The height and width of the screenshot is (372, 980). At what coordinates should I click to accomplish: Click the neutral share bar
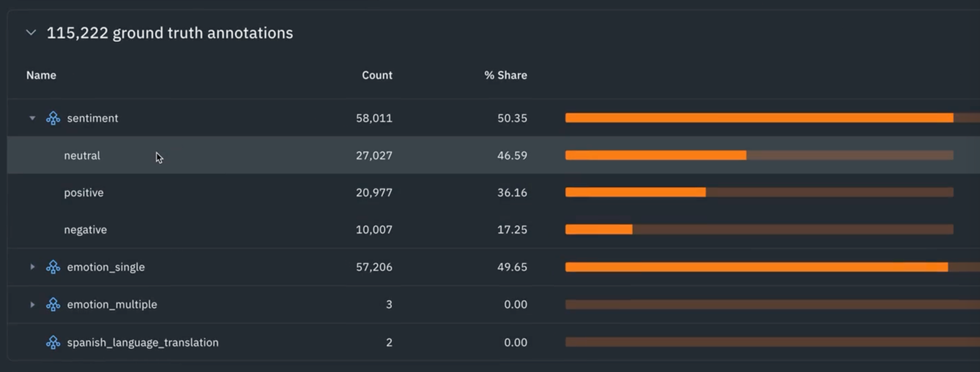(x=759, y=155)
